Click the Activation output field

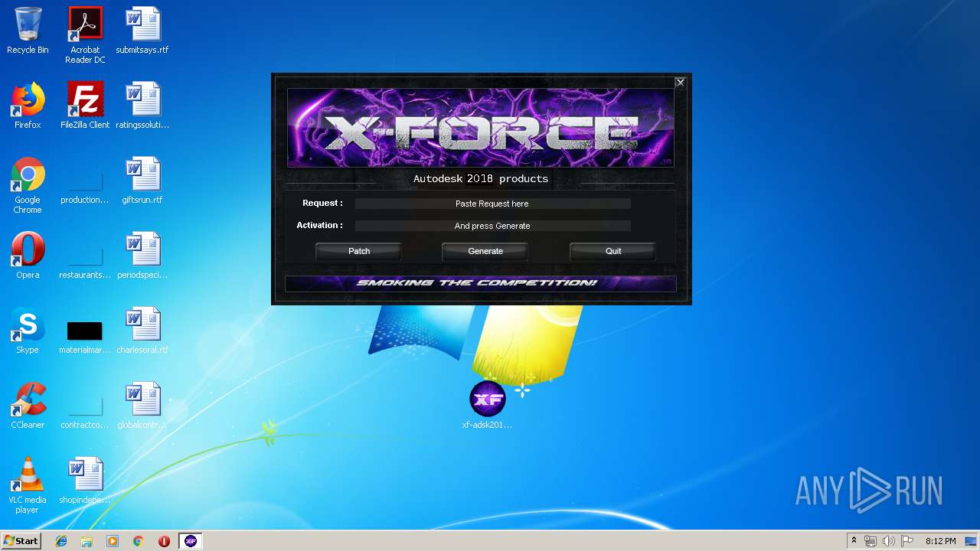[492, 226]
